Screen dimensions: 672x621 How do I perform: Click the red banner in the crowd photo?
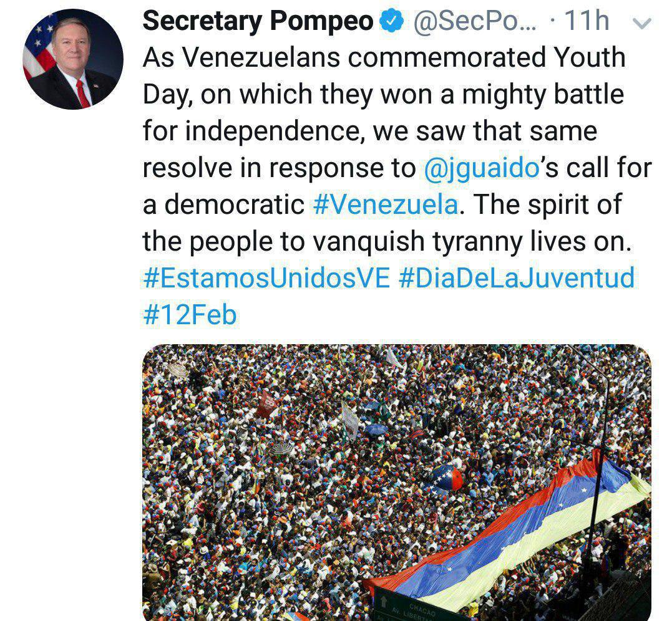point(267,403)
